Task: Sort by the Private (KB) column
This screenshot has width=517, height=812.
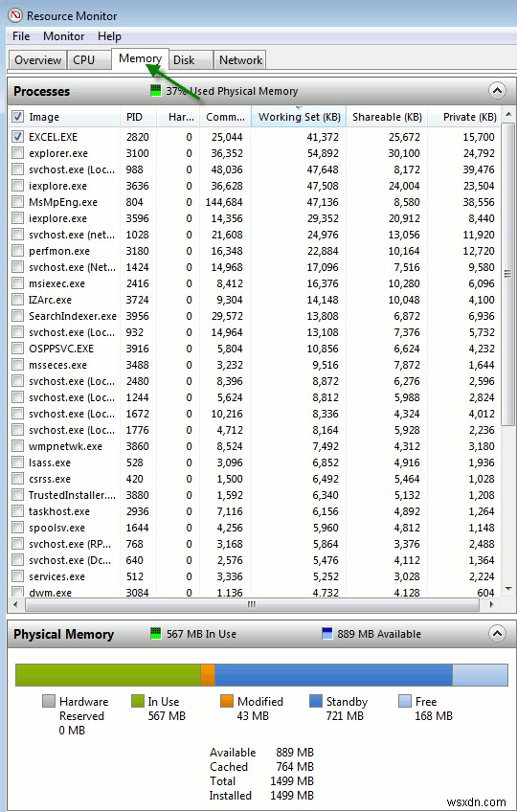Action: (464, 117)
